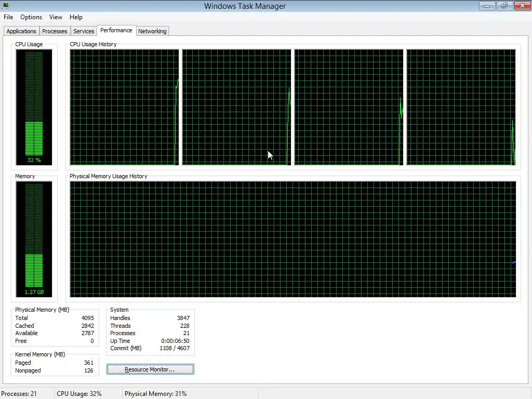Screen dimensions: 532x399
Task: Open the Help menu
Action: coord(76,17)
